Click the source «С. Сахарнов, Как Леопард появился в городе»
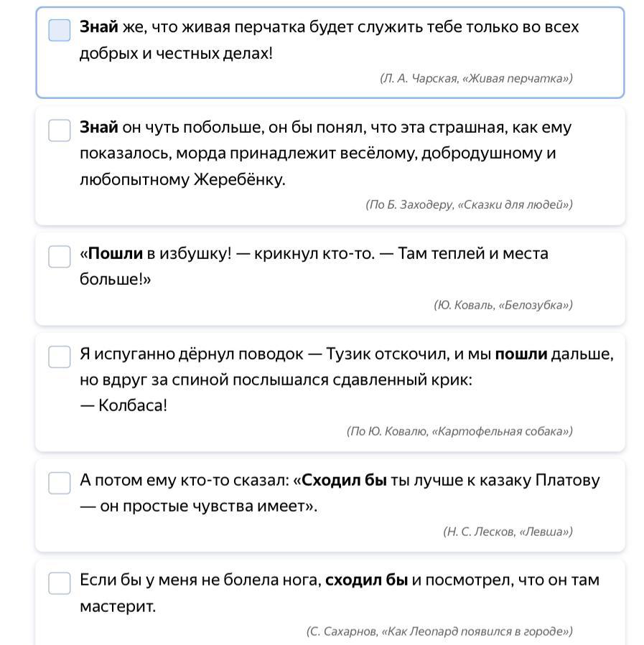Image resolution: width=644 pixels, height=645 pixels. tap(439, 631)
